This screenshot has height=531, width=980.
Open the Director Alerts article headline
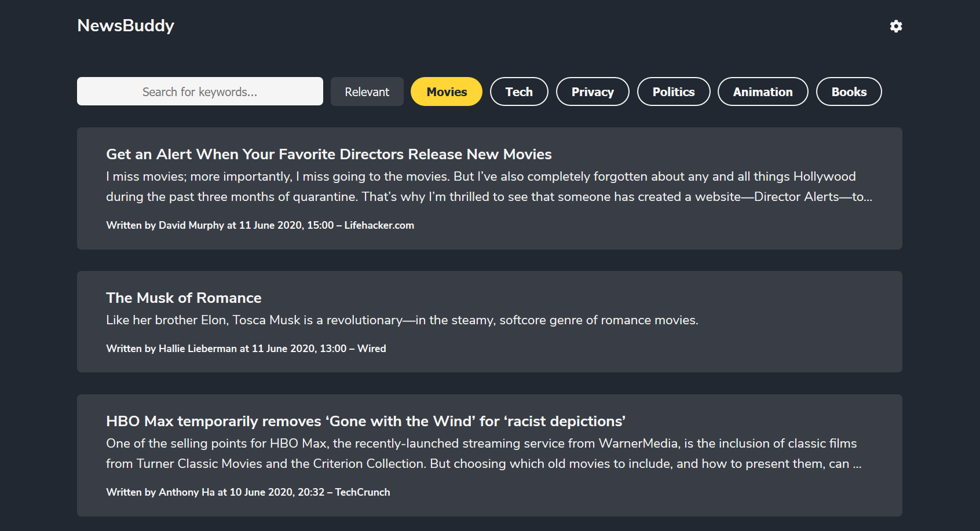(328, 154)
